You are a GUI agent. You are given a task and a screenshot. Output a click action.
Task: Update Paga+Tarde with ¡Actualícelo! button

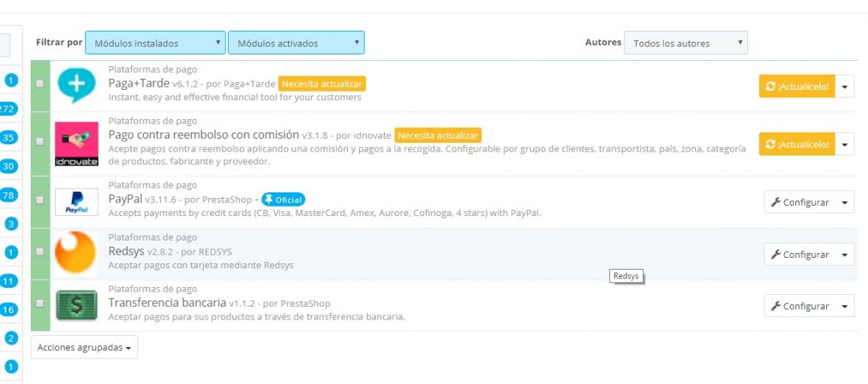pyautogui.click(x=797, y=86)
